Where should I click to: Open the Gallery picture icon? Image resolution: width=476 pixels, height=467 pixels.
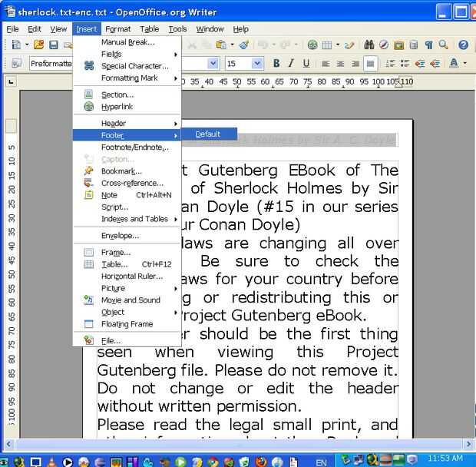398,45
